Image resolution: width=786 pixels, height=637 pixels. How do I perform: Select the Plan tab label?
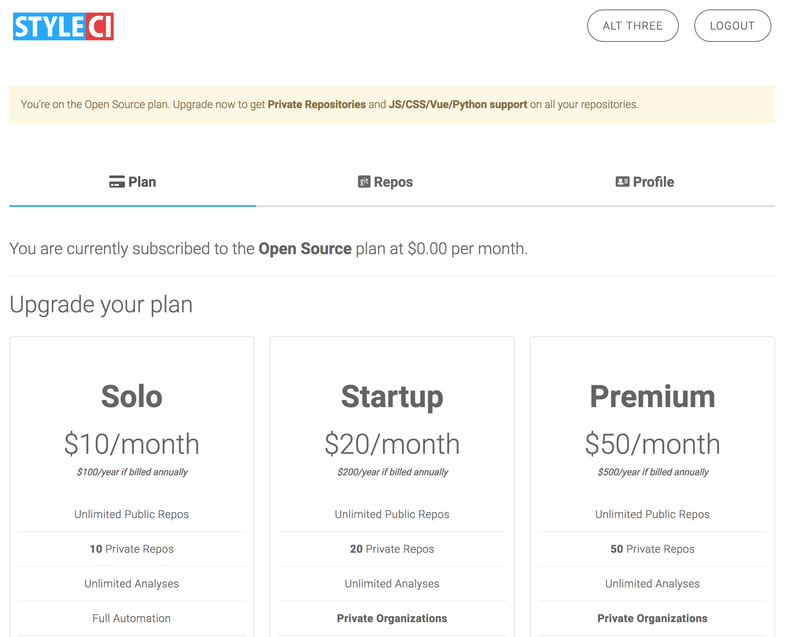point(142,182)
